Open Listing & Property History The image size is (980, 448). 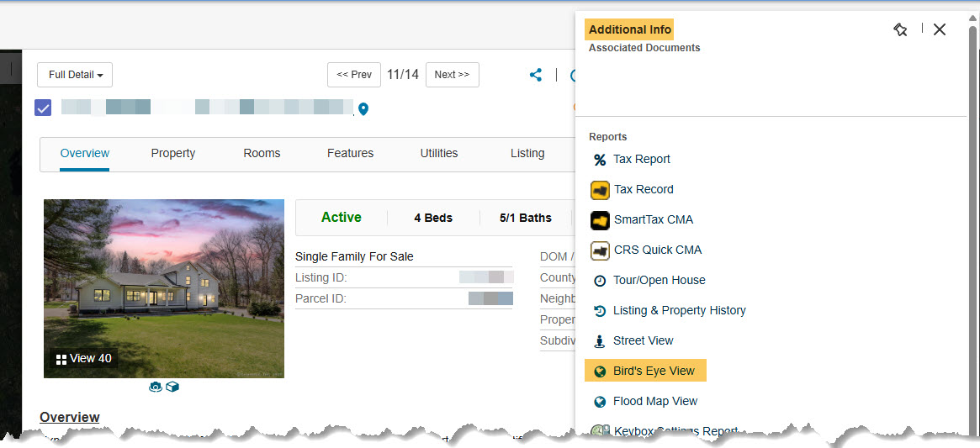point(680,310)
